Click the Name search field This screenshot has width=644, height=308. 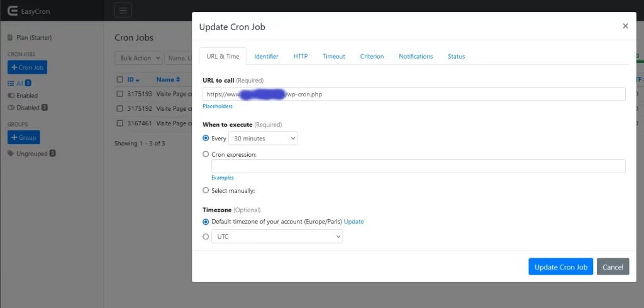point(179,58)
